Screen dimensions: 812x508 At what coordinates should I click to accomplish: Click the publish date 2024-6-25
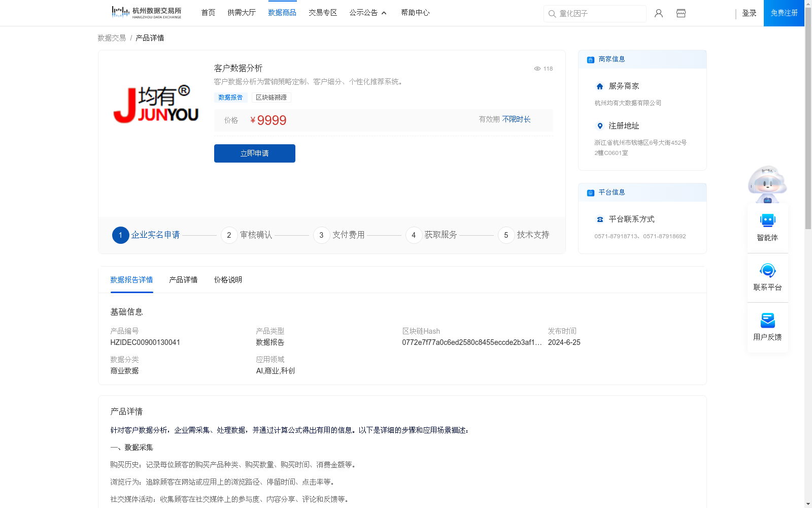(564, 342)
